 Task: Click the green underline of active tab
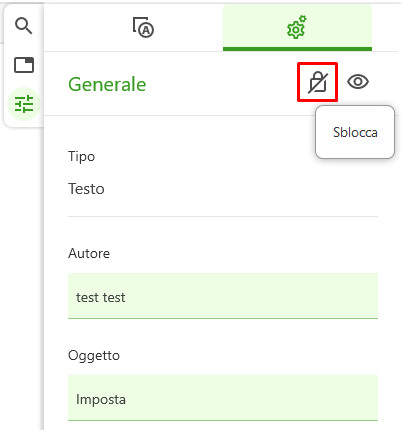click(x=297, y=49)
